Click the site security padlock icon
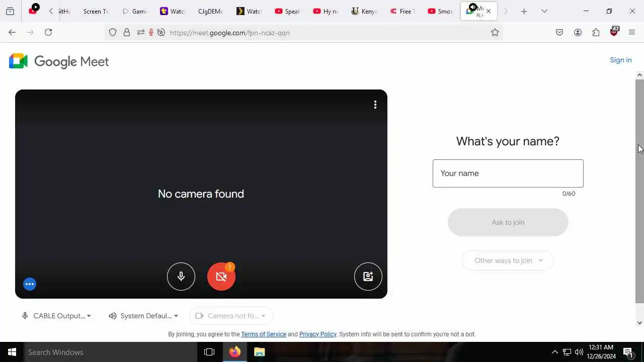 point(127,33)
